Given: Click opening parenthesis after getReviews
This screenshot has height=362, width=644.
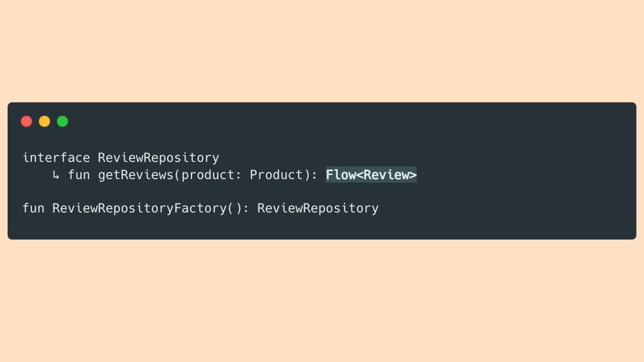Looking at the screenshot, I should [177, 175].
